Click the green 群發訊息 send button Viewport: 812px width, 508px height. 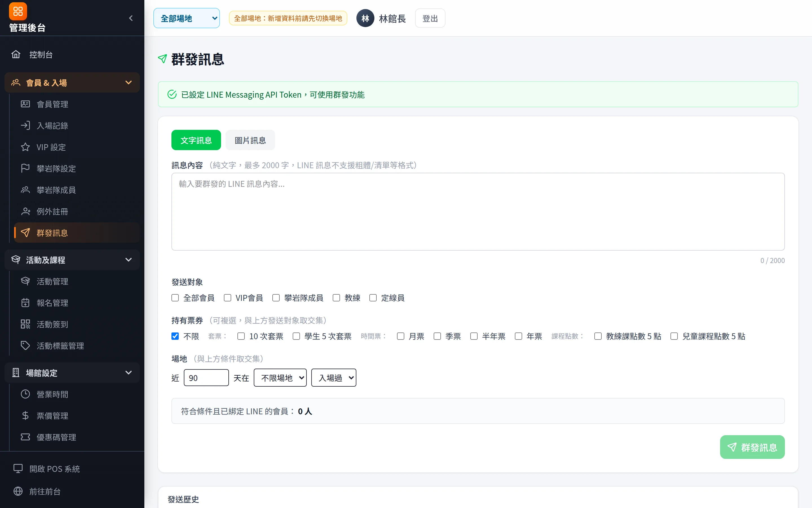[752, 447]
